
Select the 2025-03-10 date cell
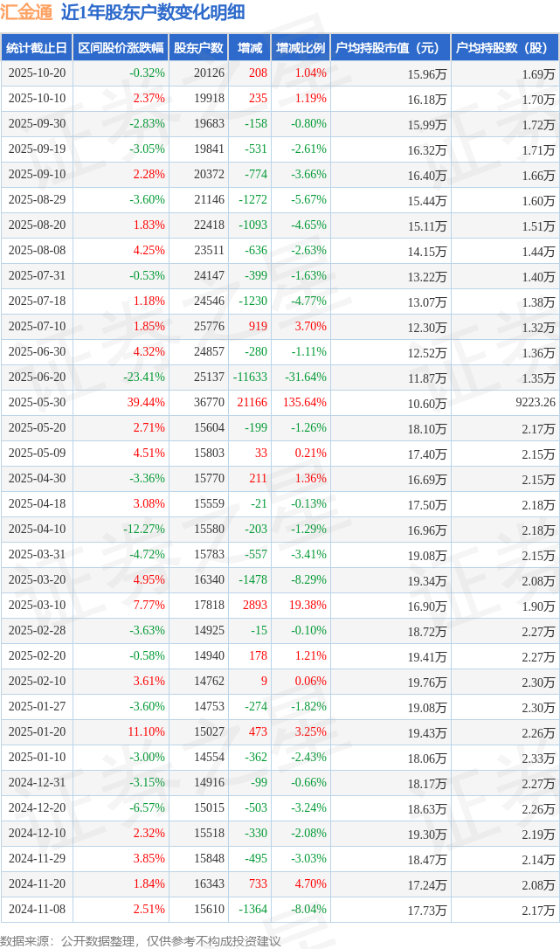click(x=36, y=606)
